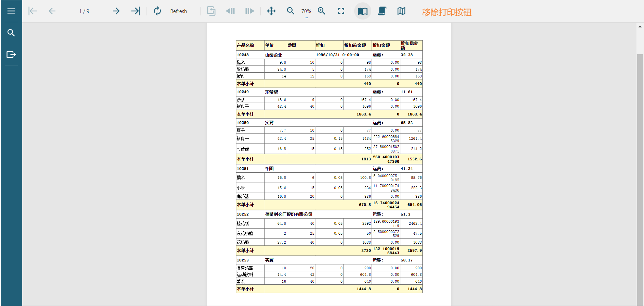The width and height of the screenshot is (644, 306).
Task: Click the vertical scrollbar up arrow
Action: [640, 26]
